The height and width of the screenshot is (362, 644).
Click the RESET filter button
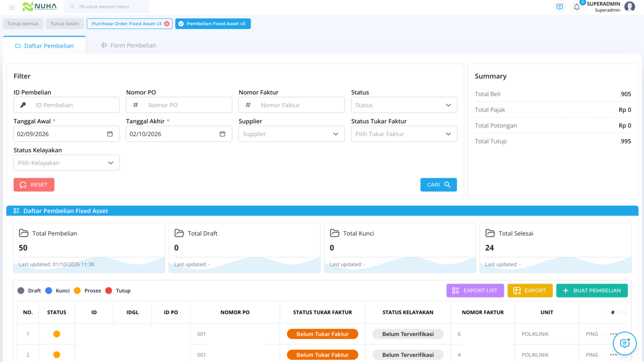pos(34,185)
